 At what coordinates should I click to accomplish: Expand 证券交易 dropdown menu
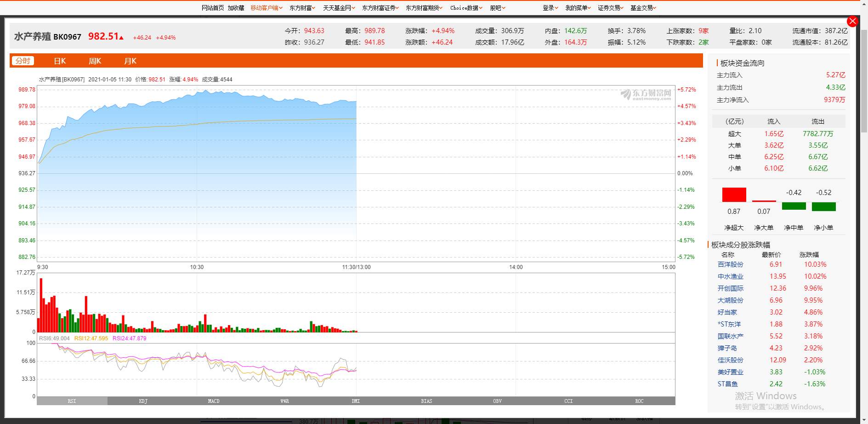click(611, 8)
